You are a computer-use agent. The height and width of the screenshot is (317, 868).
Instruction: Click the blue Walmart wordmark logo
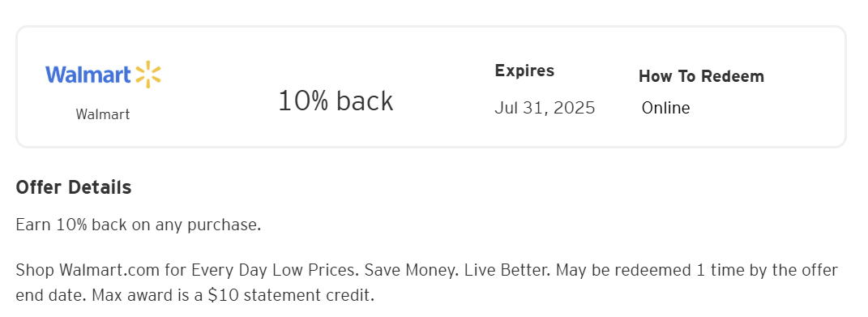click(88, 75)
